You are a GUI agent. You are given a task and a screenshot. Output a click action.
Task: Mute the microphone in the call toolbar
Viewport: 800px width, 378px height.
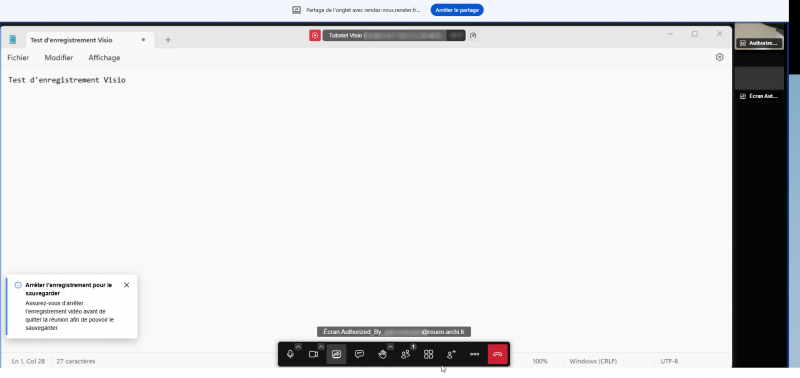point(290,354)
